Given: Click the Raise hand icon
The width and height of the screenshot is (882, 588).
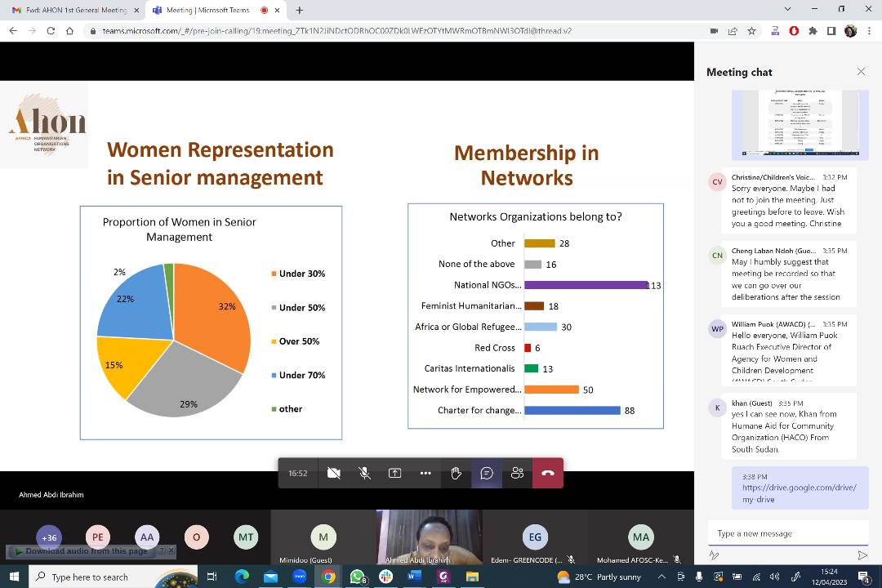Looking at the screenshot, I should 456,473.
